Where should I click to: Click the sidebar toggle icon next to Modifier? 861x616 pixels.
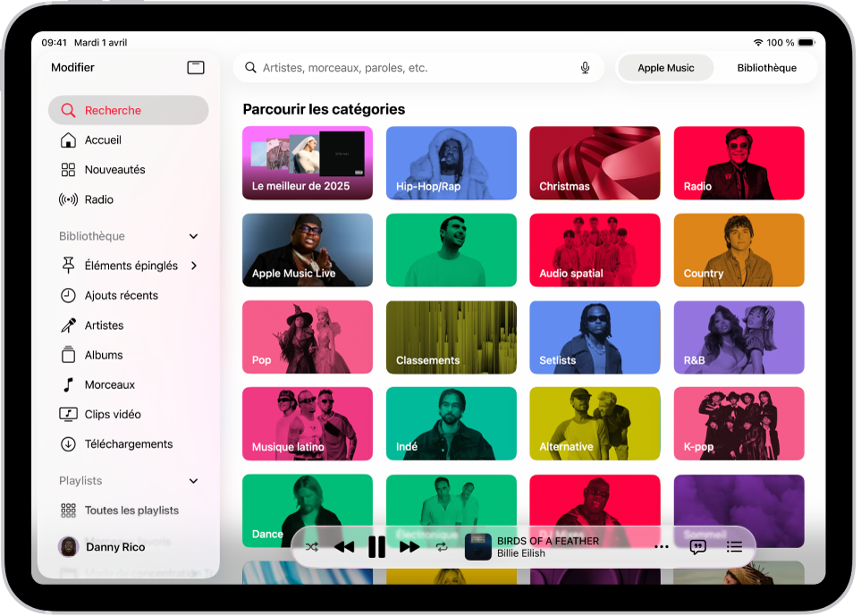pyautogui.click(x=196, y=68)
